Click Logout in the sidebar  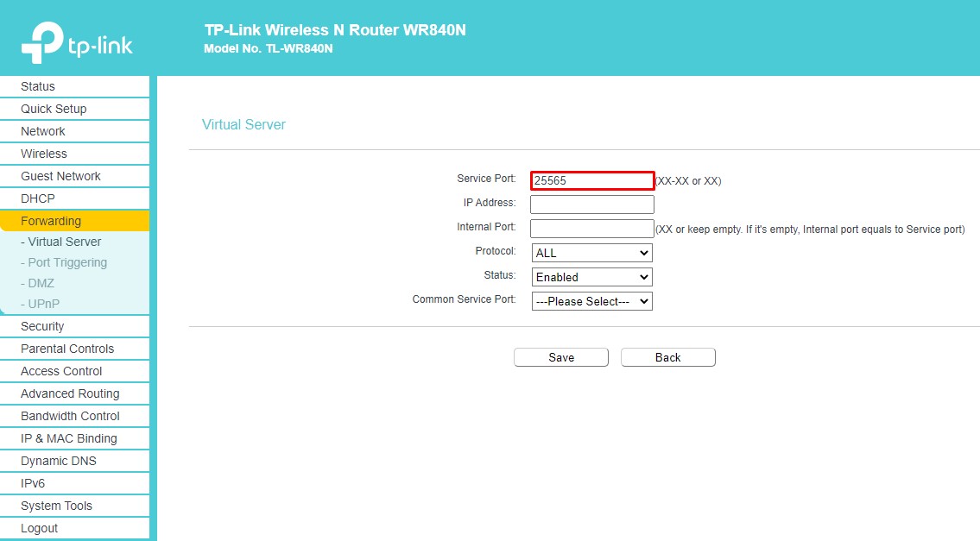74,529
